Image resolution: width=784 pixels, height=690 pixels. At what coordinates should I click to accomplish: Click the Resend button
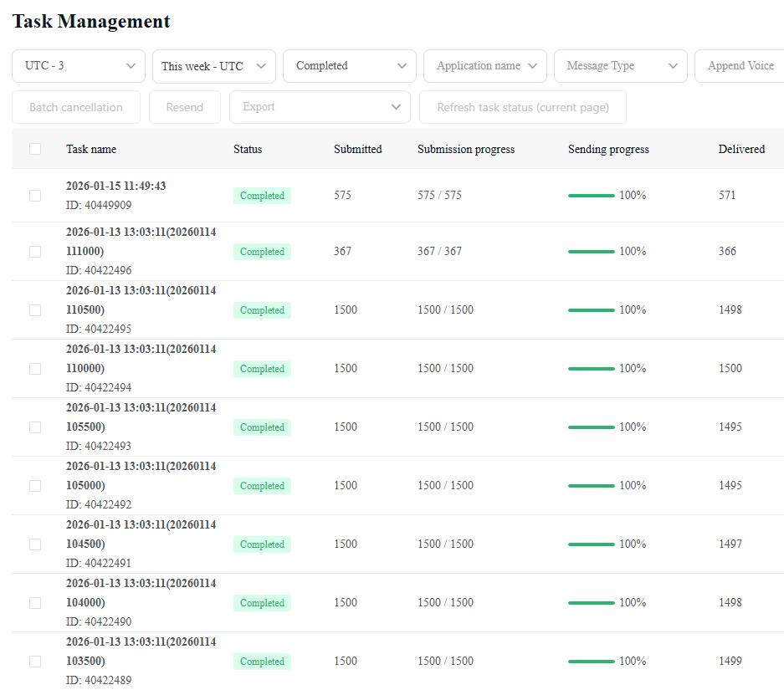(184, 107)
